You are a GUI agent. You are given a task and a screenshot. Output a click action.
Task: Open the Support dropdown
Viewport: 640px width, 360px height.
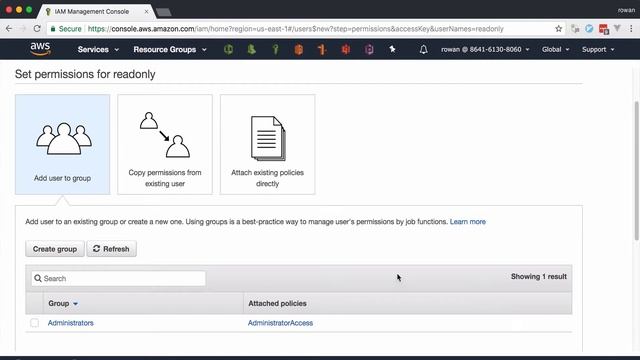598,49
